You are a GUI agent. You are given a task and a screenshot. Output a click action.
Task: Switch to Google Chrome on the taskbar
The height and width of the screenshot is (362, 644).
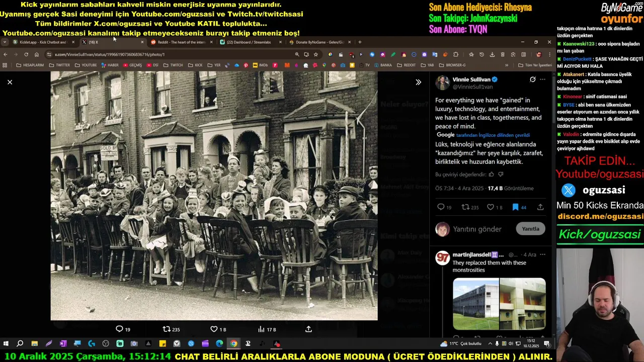pyautogui.click(x=234, y=344)
